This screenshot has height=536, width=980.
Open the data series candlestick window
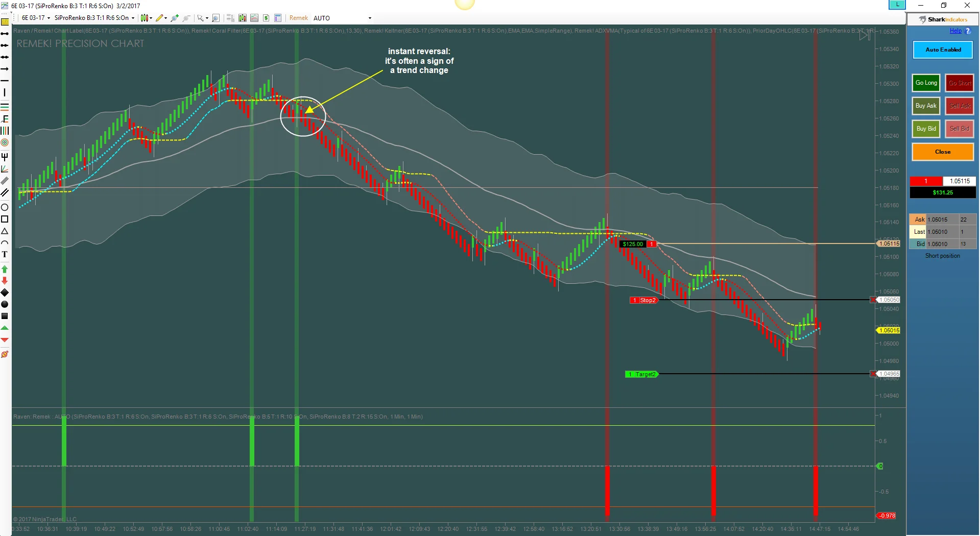coord(243,18)
